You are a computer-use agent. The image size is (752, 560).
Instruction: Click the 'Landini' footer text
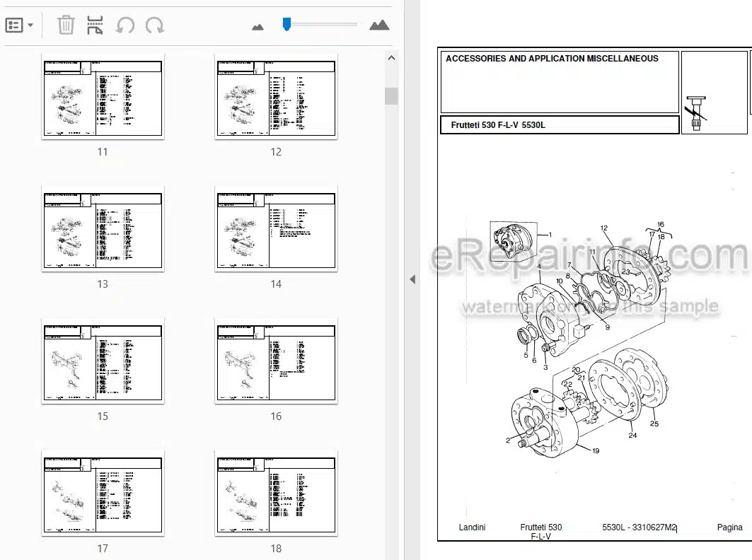(472, 527)
